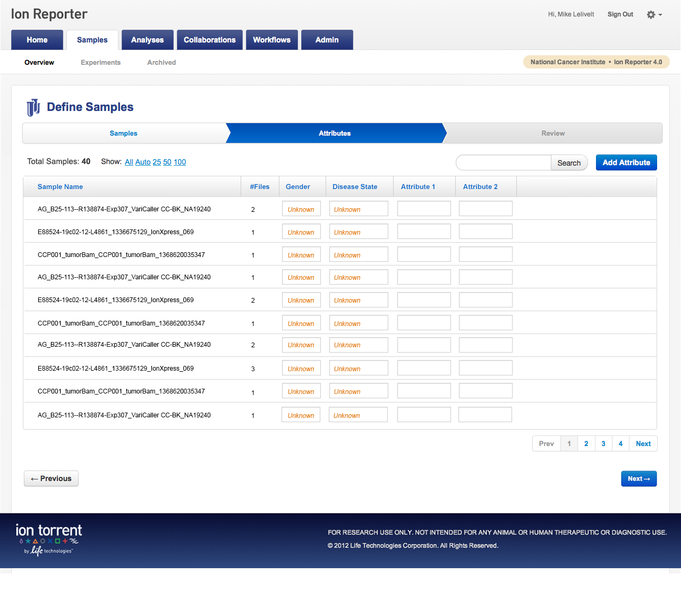This screenshot has height=616, width=681.
Task: Click Attribute 2 field in first row
Action: click(486, 209)
